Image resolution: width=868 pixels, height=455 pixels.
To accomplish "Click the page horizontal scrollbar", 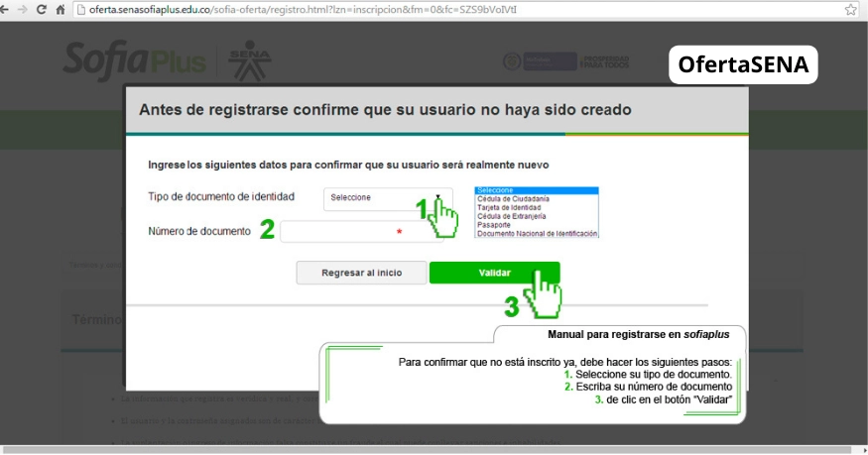I will 427,450.
